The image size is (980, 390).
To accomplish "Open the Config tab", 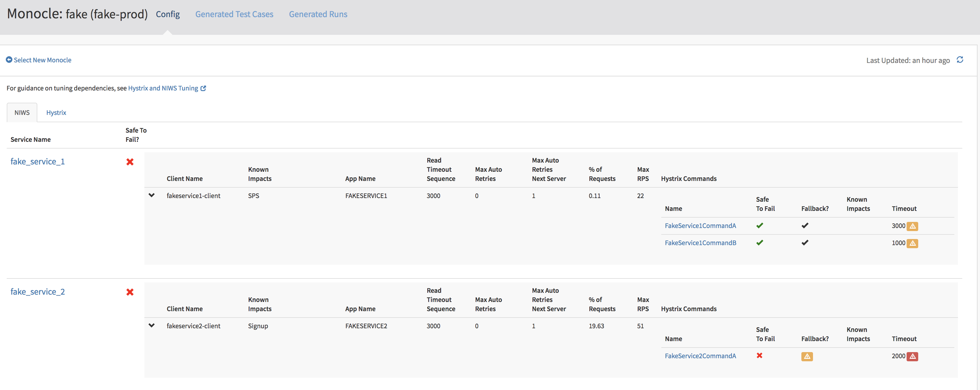I will (168, 14).
